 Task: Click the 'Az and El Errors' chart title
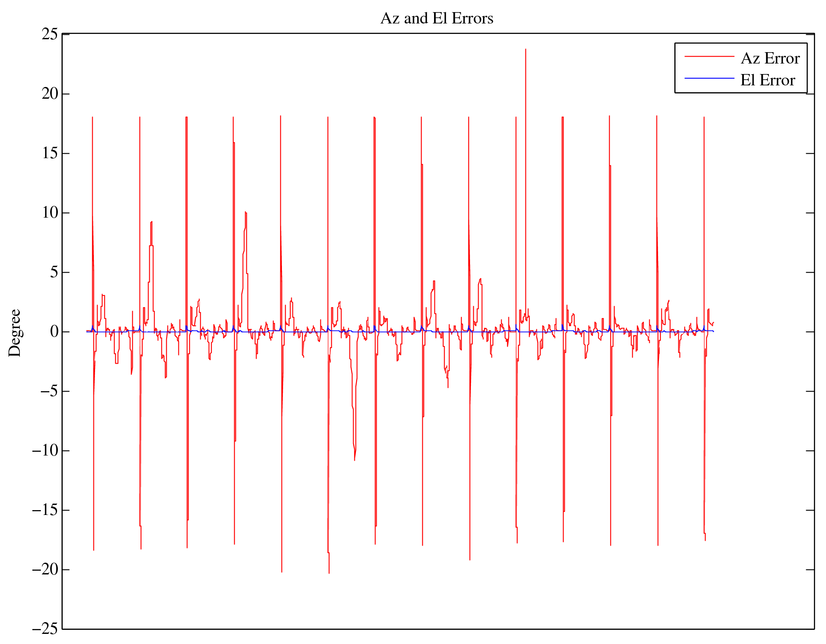[x=436, y=19]
